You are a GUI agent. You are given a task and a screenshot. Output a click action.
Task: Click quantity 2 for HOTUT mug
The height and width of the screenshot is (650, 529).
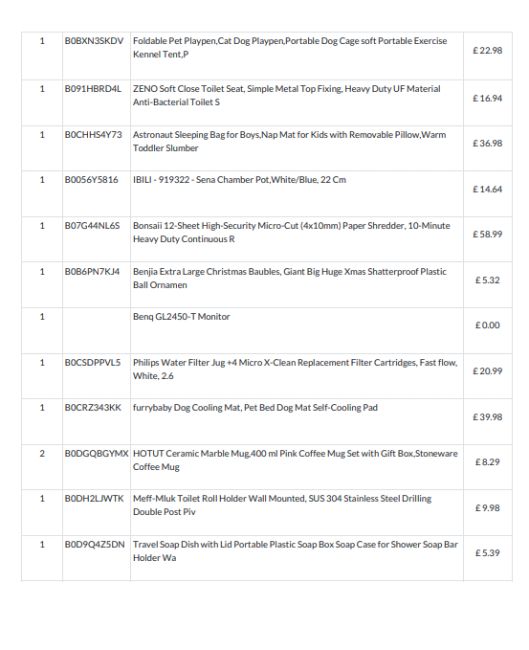[x=42, y=454]
